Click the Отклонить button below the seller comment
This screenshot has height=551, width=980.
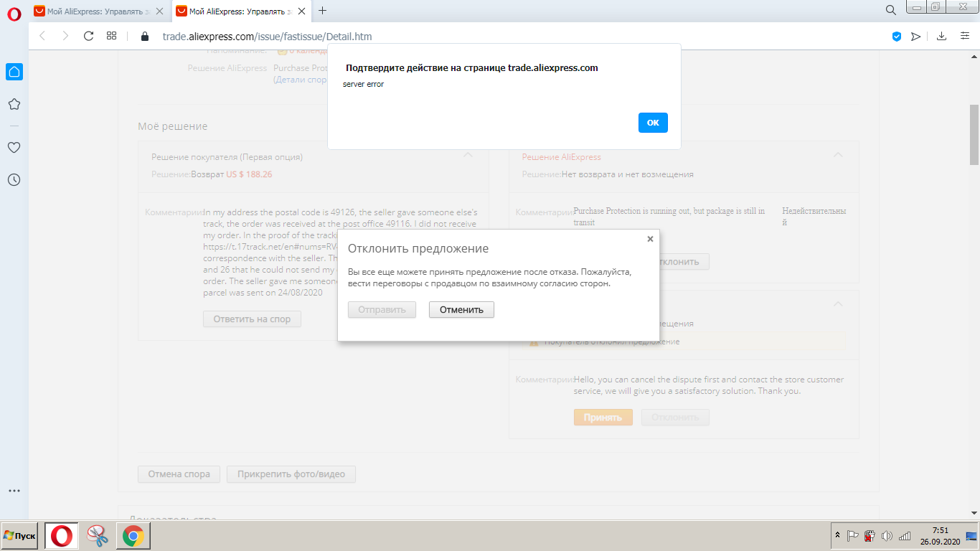pos(675,418)
